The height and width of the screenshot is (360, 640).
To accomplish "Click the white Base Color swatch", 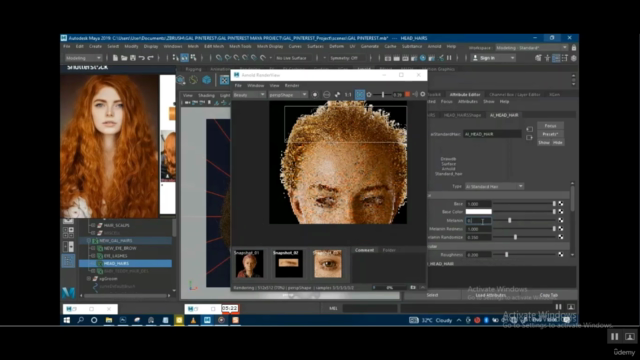I will 478,212.
